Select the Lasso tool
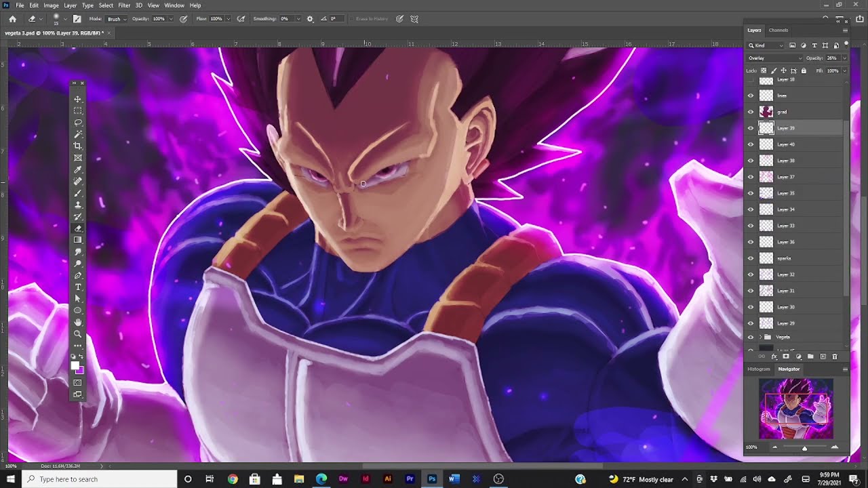Viewport: 868px width, 488px height. pos(77,123)
